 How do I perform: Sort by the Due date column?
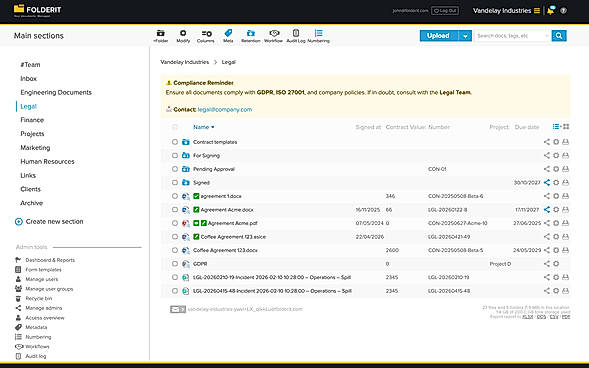527,127
